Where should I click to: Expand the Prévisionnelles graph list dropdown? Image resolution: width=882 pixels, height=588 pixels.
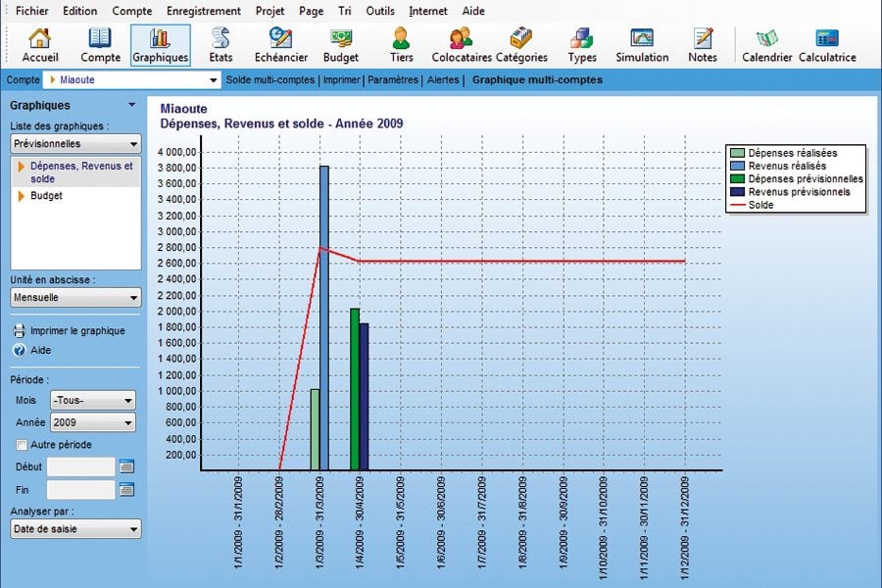point(75,143)
